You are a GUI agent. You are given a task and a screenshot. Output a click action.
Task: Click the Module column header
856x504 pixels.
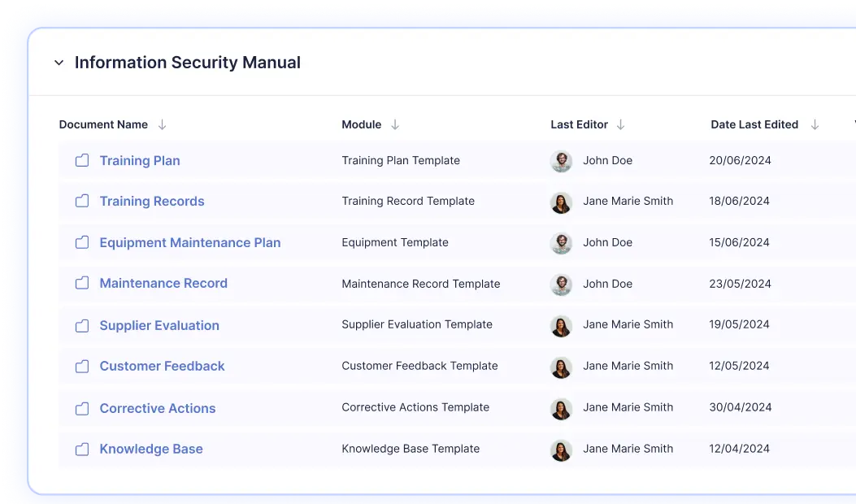(x=362, y=124)
